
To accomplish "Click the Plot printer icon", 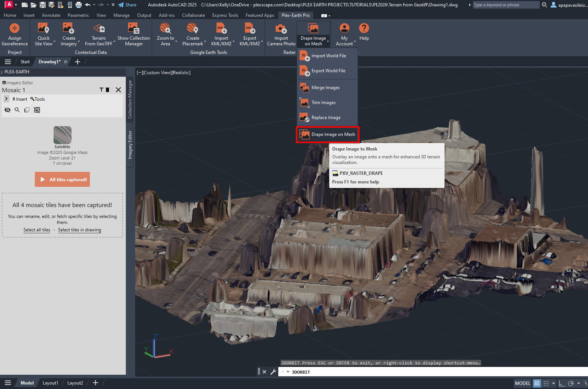I will point(78,5).
